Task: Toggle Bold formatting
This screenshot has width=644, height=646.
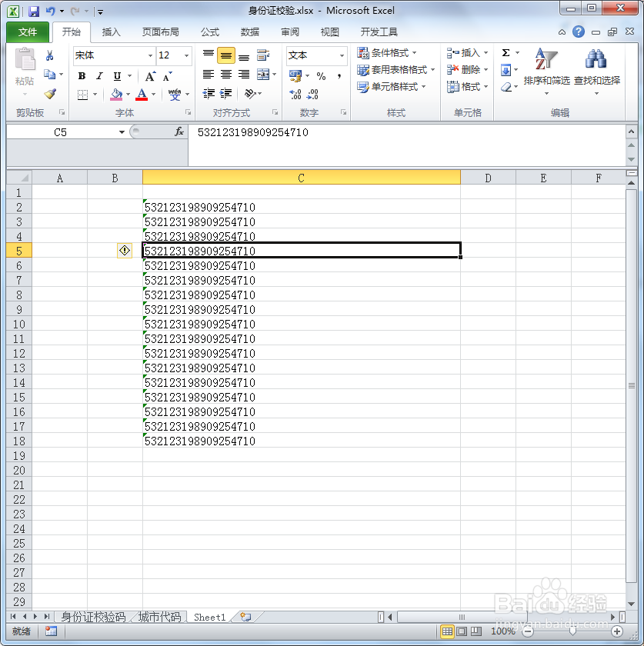Action: (x=82, y=76)
